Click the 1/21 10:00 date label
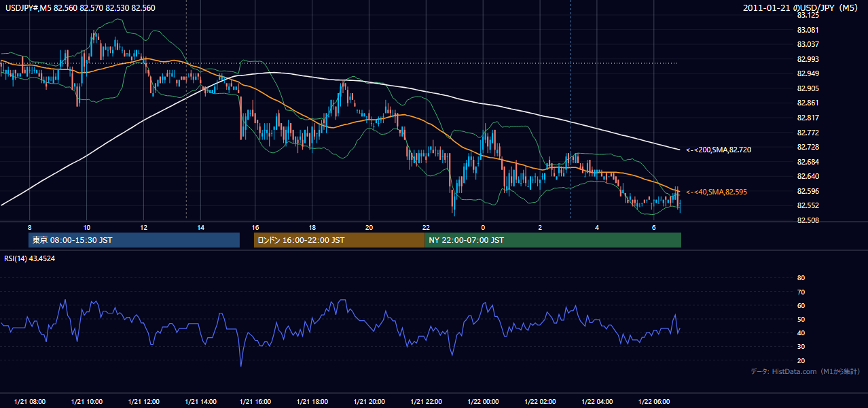This screenshot has height=408, width=868. click(x=86, y=402)
